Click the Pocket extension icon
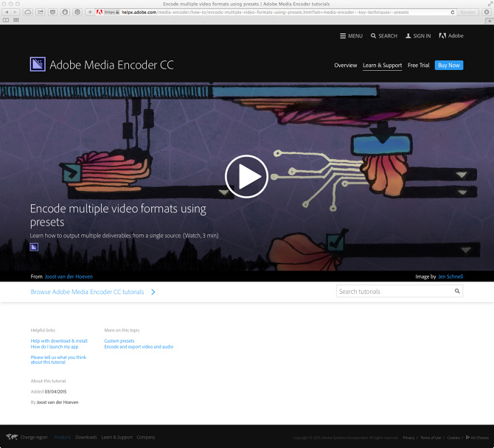494x448 pixels. point(52,12)
